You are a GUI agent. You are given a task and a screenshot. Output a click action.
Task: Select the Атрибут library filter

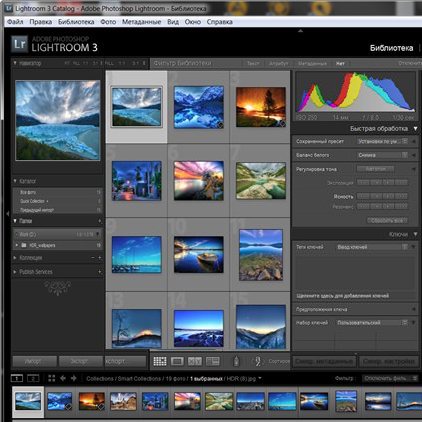278,63
